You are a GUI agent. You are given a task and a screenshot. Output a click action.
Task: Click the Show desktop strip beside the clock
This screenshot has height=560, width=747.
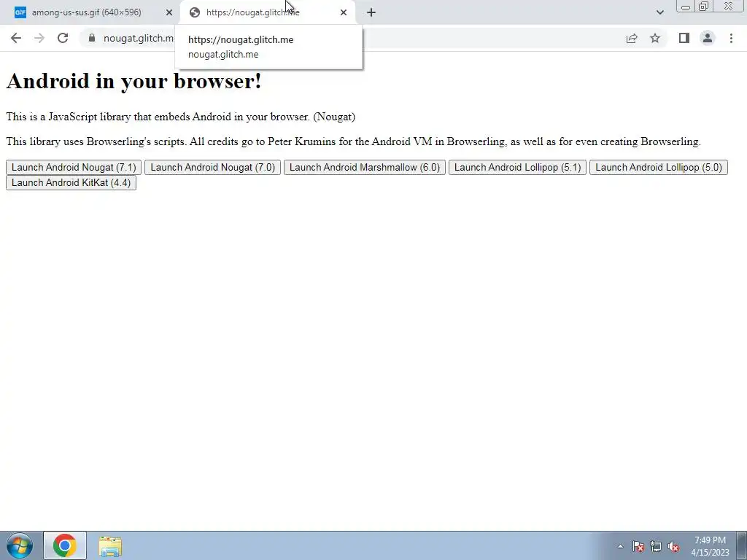click(x=741, y=545)
